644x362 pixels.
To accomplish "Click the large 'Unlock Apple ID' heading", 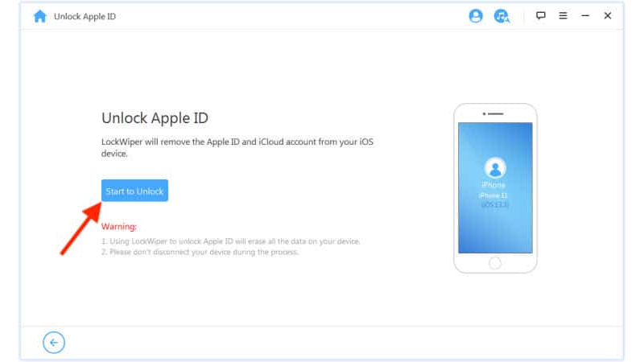I will 155,118.
